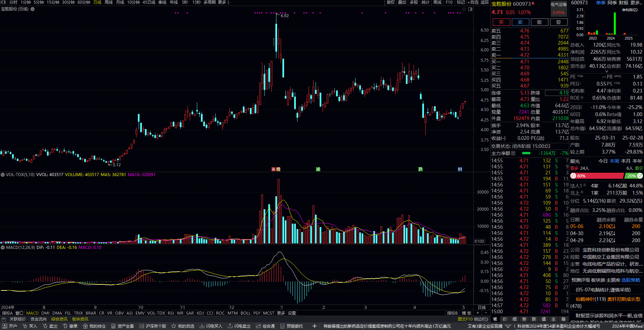Select 本周 in the 眼光 section
644x330 pixels.
tap(614, 161)
